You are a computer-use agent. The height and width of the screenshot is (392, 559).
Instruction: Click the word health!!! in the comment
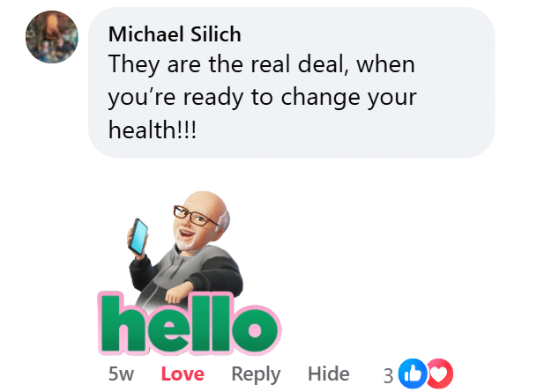pyautogui.click(x=153, y=129)
